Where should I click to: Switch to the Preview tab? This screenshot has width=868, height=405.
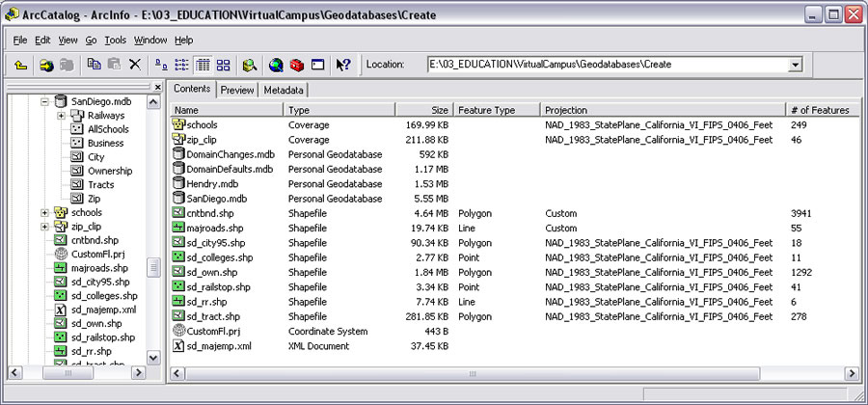click(x=237, y=90)
